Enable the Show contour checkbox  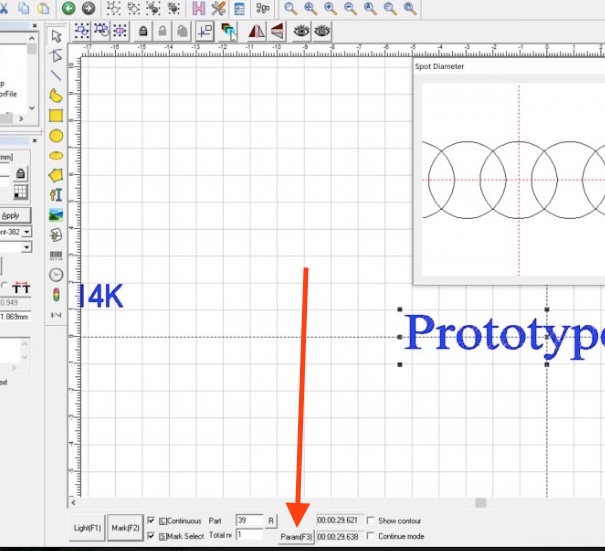tap(371, 521)
